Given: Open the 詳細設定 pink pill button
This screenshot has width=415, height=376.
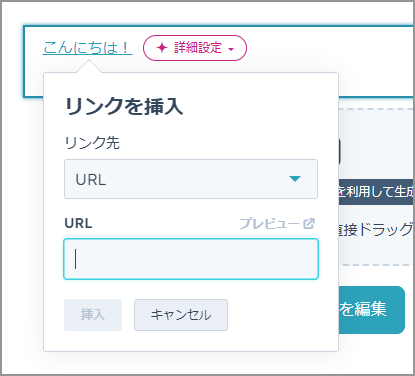Looking at the screenshot, I should tap(195, 48).
